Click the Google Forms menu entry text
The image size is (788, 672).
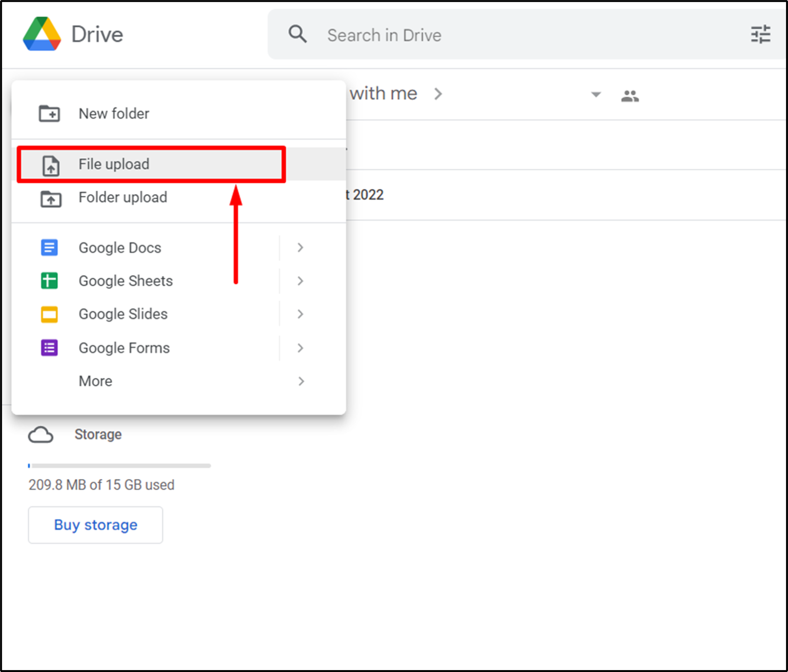pos(124,348)
